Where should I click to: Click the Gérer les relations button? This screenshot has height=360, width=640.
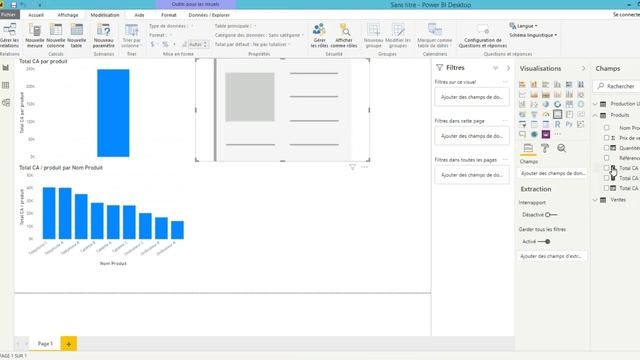9,36
